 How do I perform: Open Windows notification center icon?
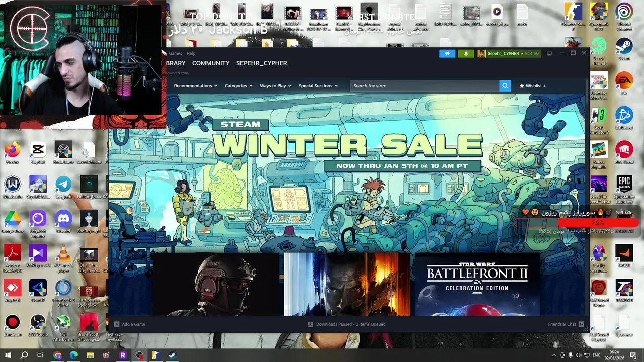(x=633, y=355)
